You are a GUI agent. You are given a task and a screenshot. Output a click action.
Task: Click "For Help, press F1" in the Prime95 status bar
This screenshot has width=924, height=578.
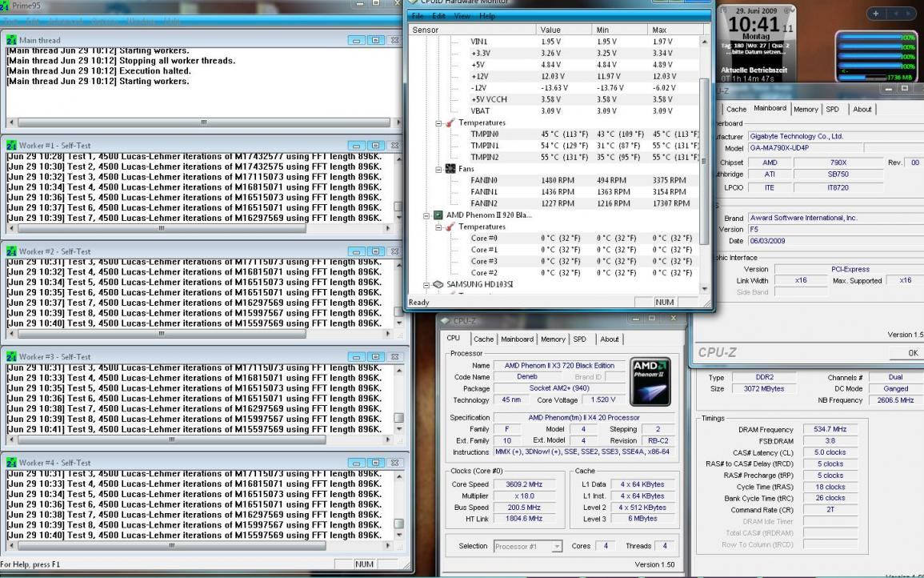coord(30,564)
